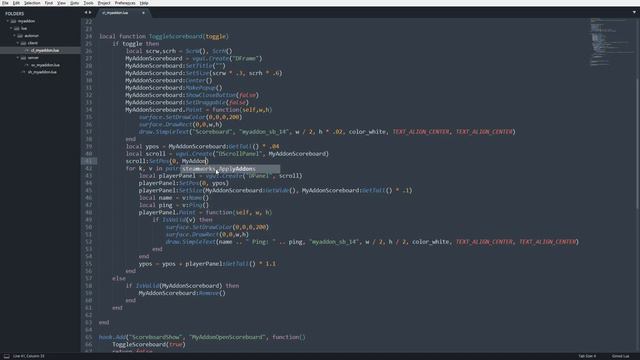The image size is (640, 360).
Task: Open sh_myaddon.lua in the sidebar
Action: tap(42, 72)
